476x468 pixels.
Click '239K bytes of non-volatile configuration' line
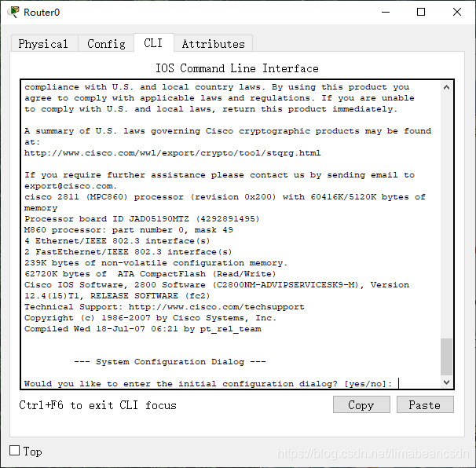click(x=156, y=263)
